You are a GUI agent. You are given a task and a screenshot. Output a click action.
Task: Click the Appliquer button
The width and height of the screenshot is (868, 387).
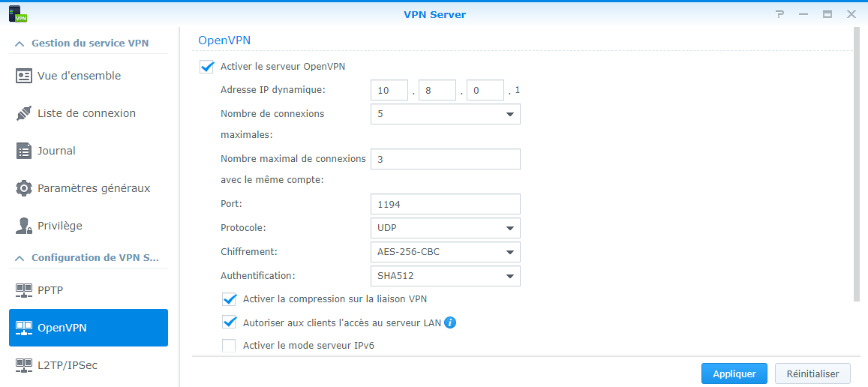tap(734, 374)
